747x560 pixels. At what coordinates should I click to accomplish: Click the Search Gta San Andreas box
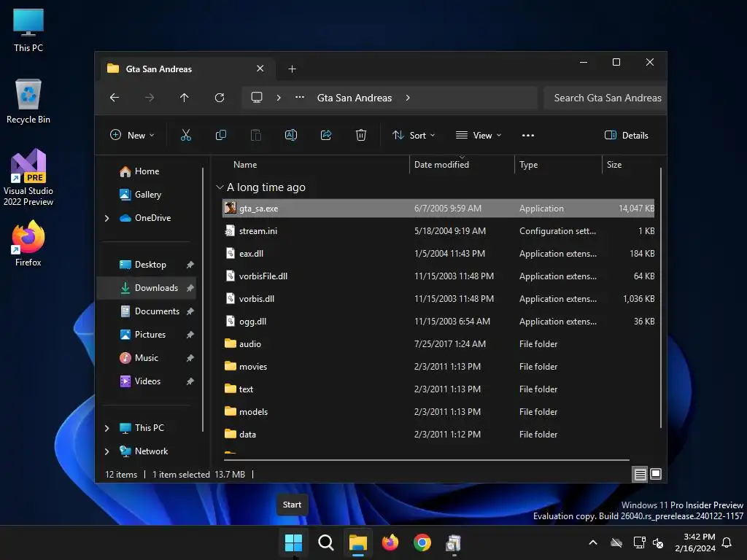[605, 98]
